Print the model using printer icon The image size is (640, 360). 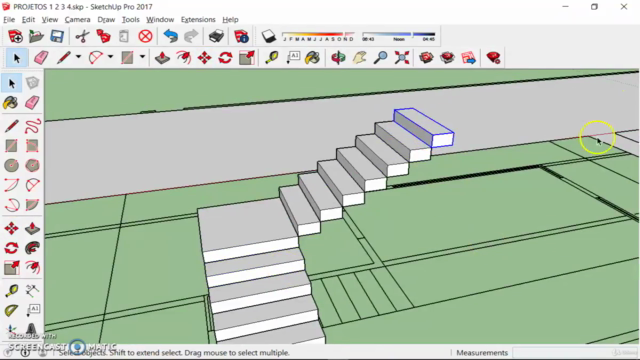[216, 36]
